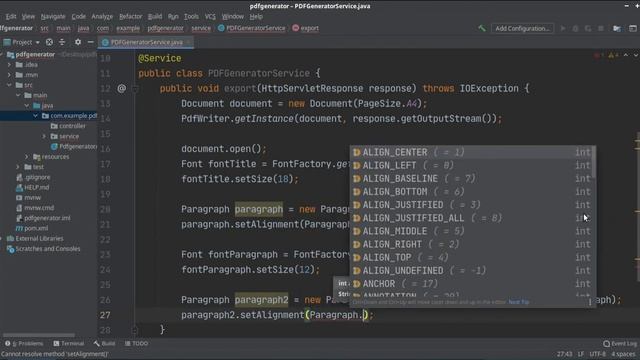Choose ALIGN_MIDDLE completion suggestion

pyautogui.click(x=472, y=231)
